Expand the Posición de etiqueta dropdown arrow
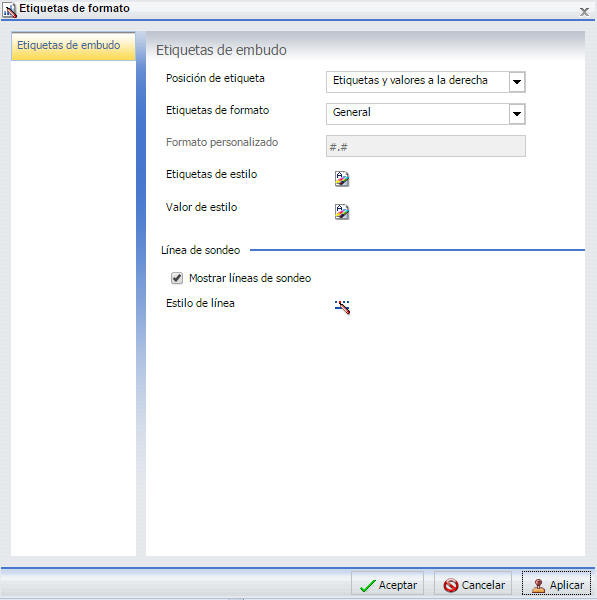This screenshot has width=597, height=600. click(517, 82)
